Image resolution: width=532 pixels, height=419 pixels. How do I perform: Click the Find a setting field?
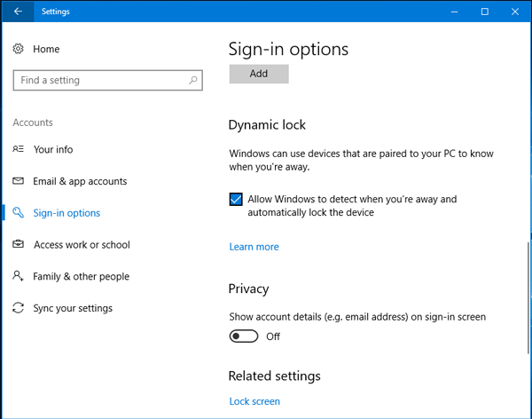pos(108,80)
